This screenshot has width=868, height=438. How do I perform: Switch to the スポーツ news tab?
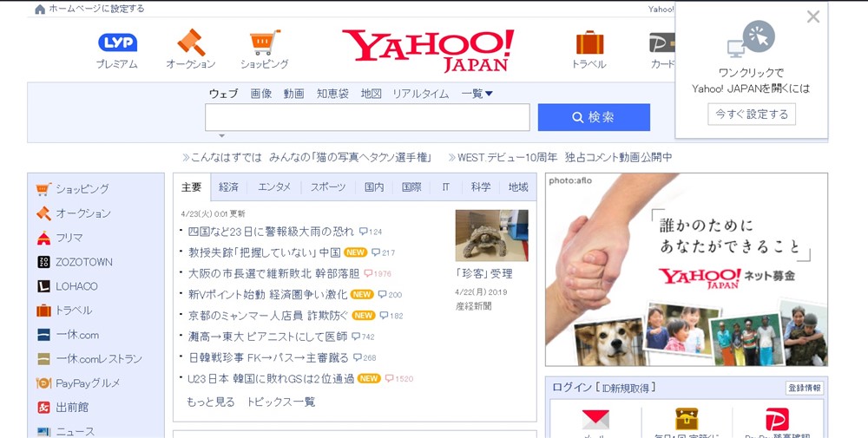pos(328,187)
